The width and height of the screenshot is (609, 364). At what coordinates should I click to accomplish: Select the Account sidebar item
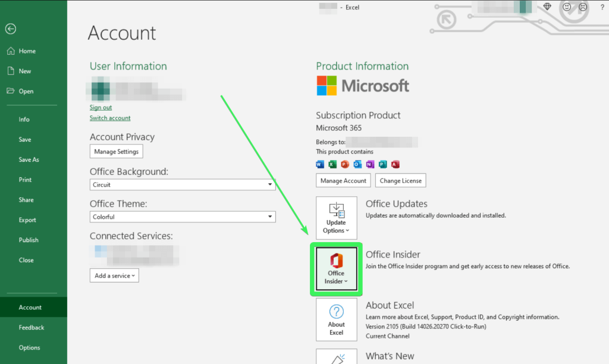point(33,307)
